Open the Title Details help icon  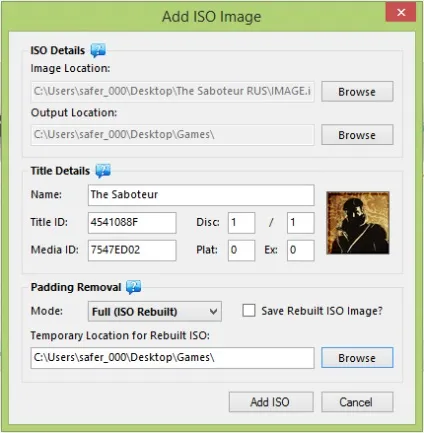(103, 171)
